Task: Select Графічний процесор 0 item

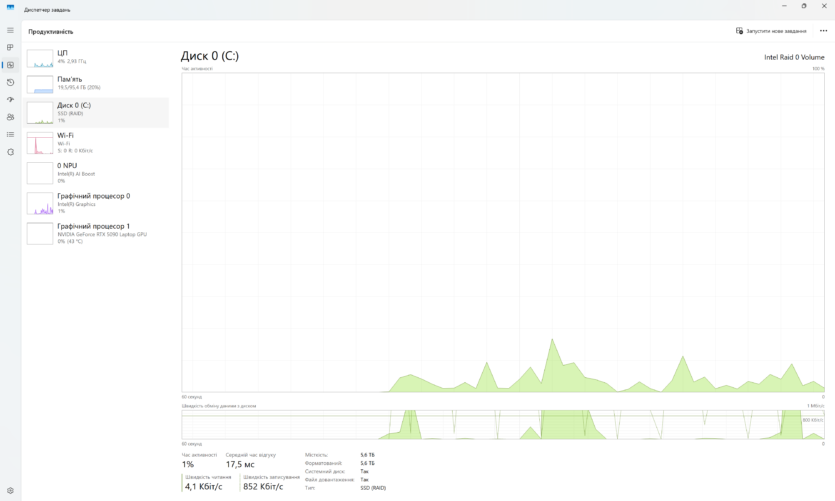Action: [97, 203]
